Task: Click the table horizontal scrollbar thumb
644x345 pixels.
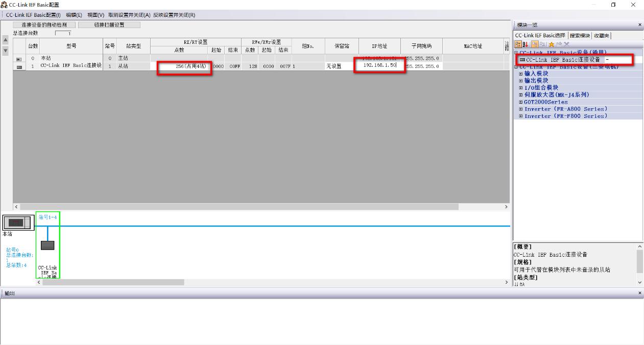Action: [x=240, y=207]
